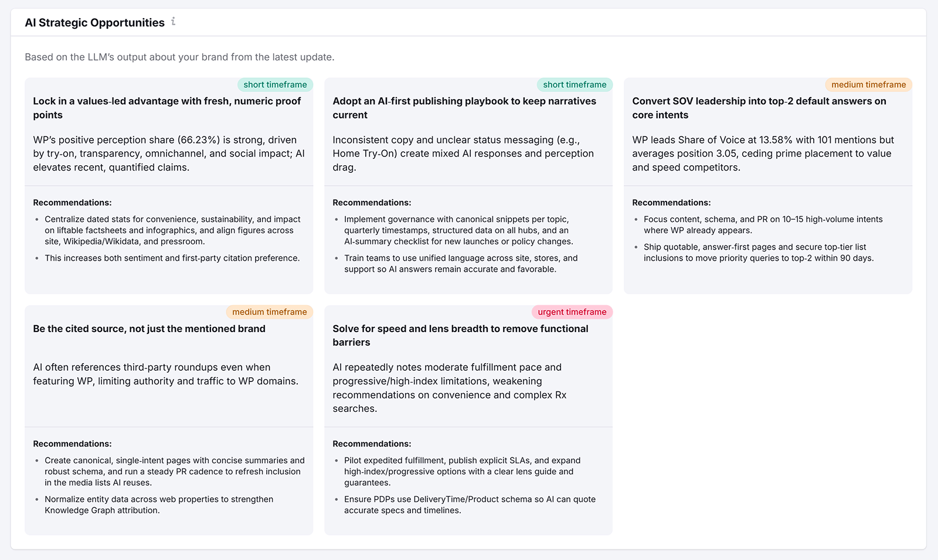Select the latest update description text

[179, 57]
